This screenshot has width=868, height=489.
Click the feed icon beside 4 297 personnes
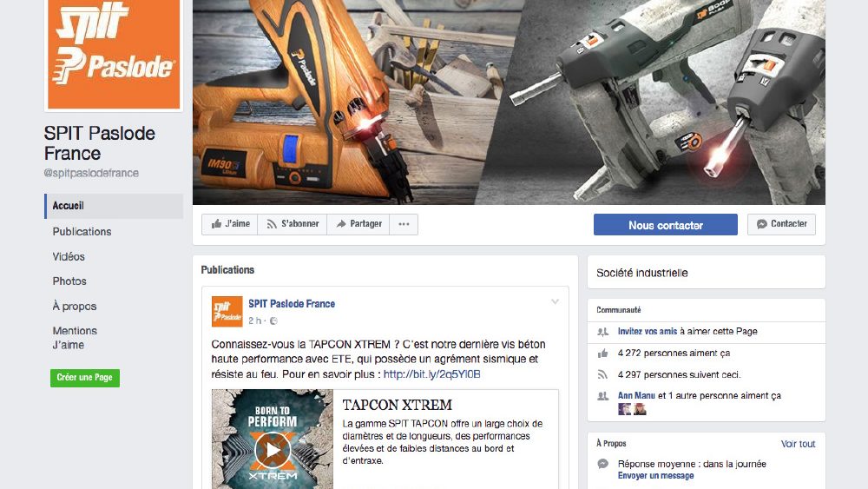pos(603,375)
